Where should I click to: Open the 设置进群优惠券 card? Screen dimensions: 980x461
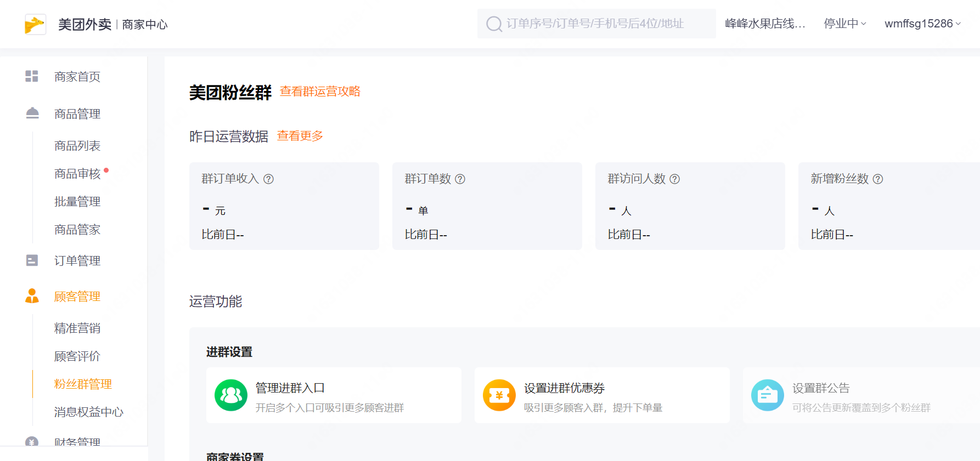pyautogui.click(x=602, y=395)
